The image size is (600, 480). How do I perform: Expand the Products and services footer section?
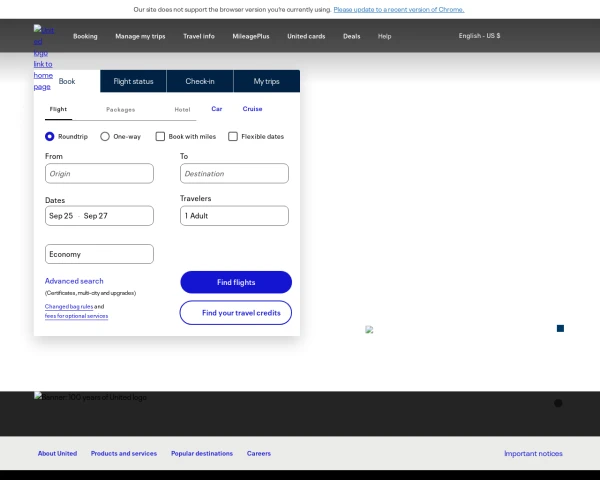point(124,453)
